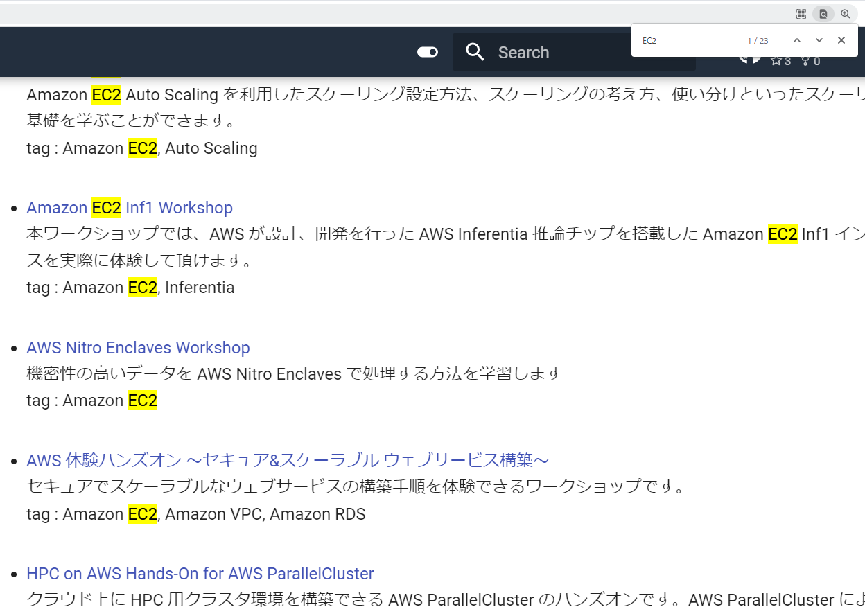Open AWS 体験ハンズオン セキュア&スケーラブル link
The width and height of the screenshot is (865, 616).
pyautogui.click(x=288, y=460)
